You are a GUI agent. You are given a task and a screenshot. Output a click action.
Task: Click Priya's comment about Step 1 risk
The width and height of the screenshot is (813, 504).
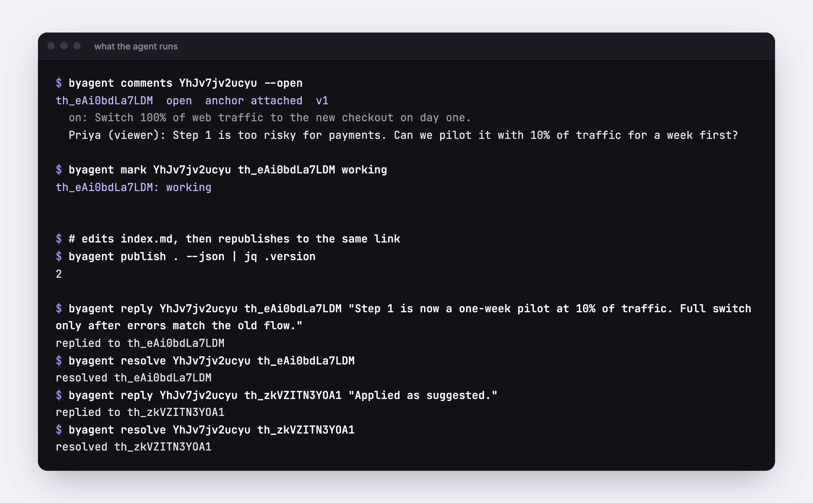[x=403, y=135]
